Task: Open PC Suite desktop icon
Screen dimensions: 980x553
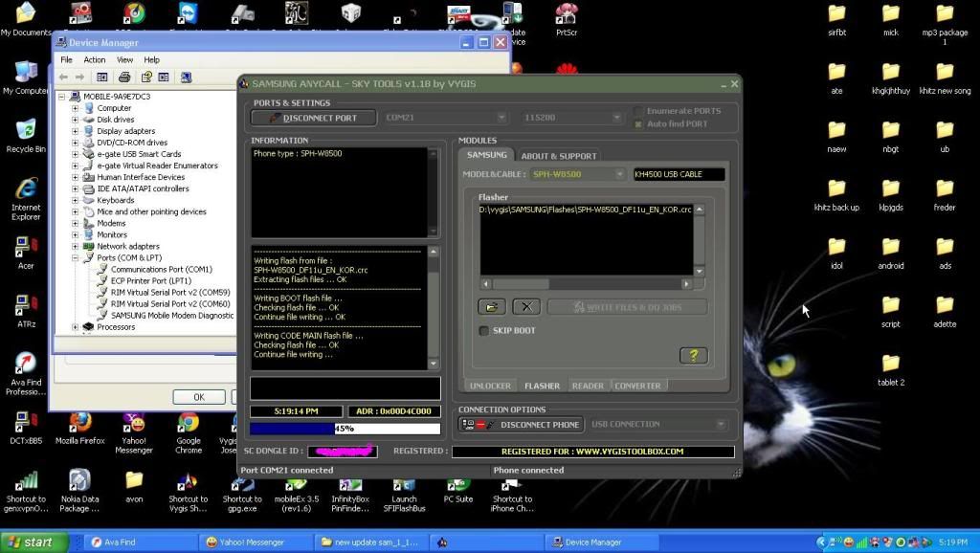Action: click(x=458, y=491)
